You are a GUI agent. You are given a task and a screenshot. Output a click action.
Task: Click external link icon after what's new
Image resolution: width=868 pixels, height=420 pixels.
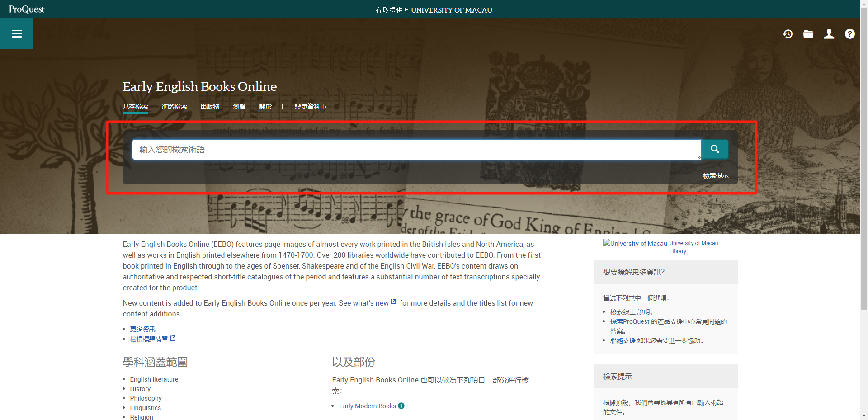(393, 302)
